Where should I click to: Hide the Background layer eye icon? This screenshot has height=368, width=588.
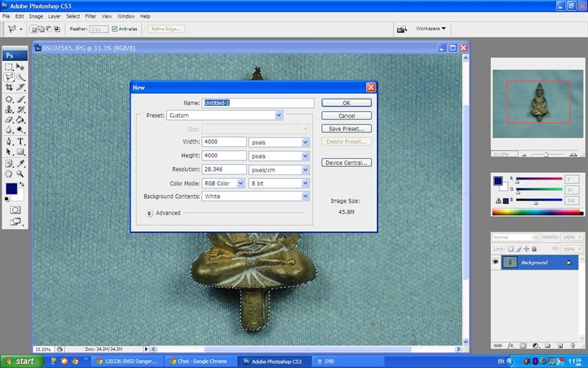point(496,262)
